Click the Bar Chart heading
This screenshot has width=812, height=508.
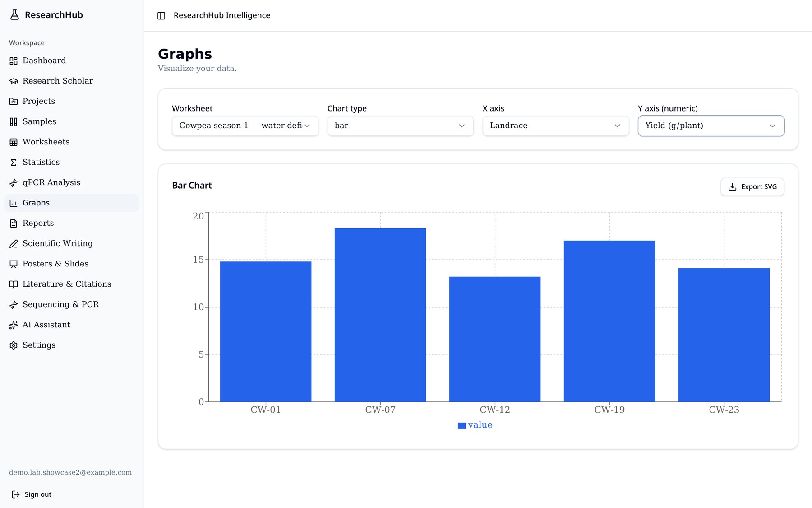[x=192, y=186]
